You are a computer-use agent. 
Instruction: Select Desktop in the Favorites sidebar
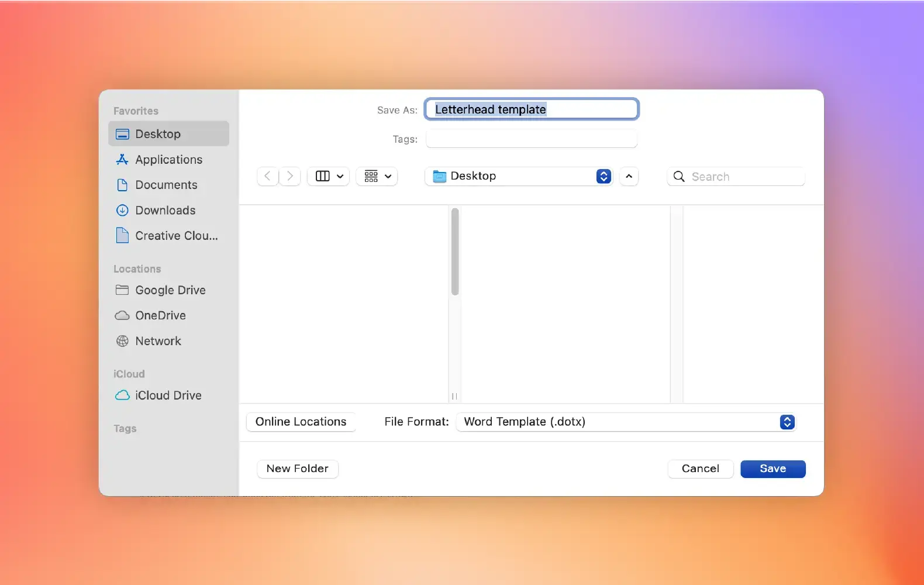click(168, 134)
